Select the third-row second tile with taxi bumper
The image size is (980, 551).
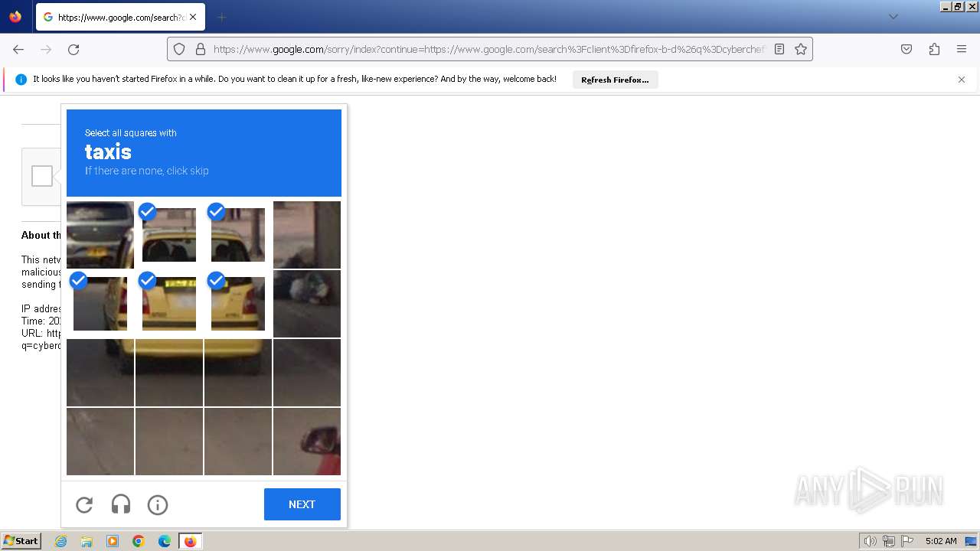(169, 373)
